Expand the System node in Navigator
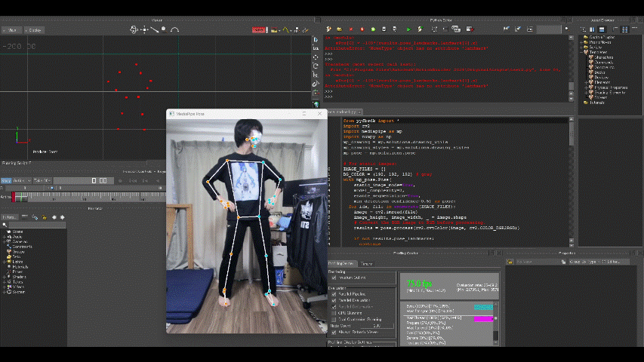This screenshot has height=362, width=644. (x=5, y=292)
